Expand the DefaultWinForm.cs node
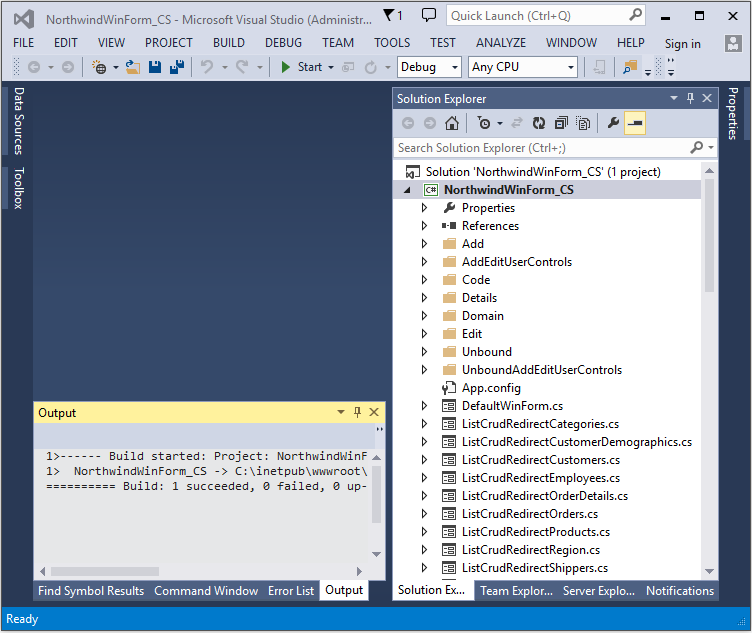Viewport: 752px width, 633px height. pos(424,406)
